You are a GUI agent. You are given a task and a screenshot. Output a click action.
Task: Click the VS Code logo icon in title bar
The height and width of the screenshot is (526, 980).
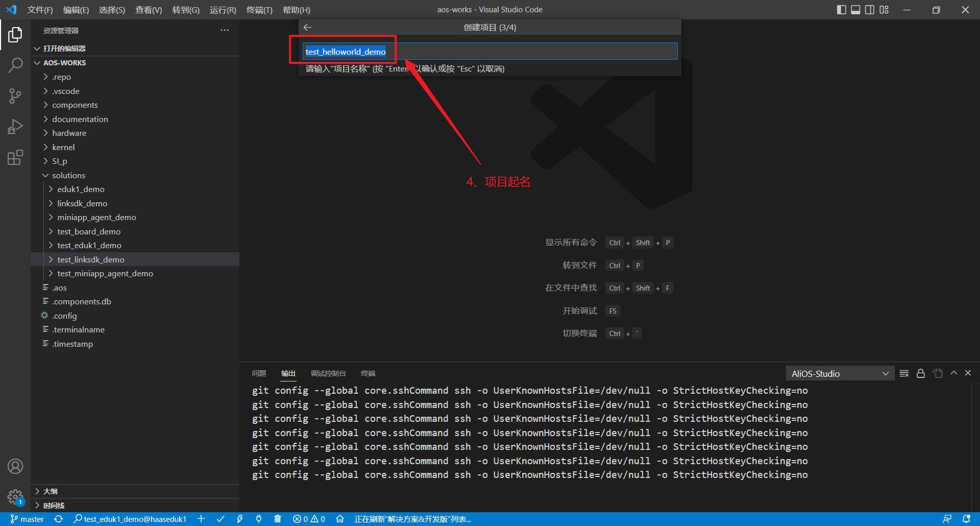coord(11,10)
